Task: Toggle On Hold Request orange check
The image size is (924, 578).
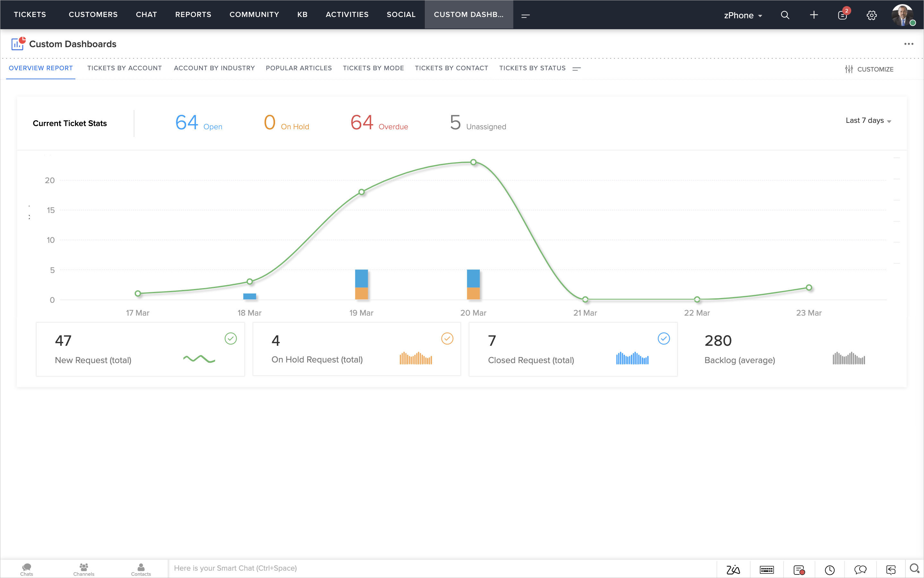Action: click(x=447, y=338)
